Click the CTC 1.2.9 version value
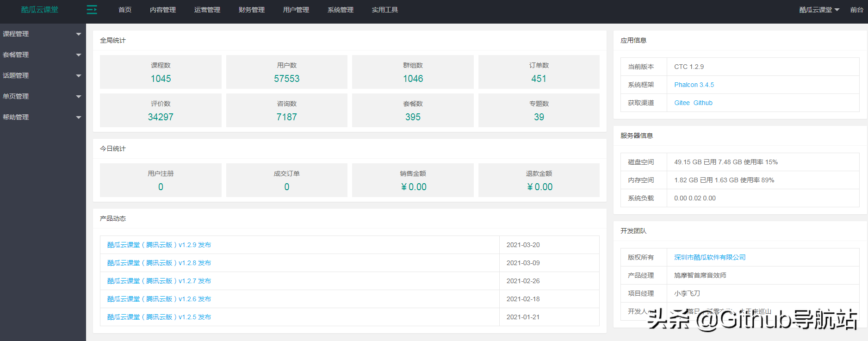This screenshot has height=341, width=868. tap(689, 67)
